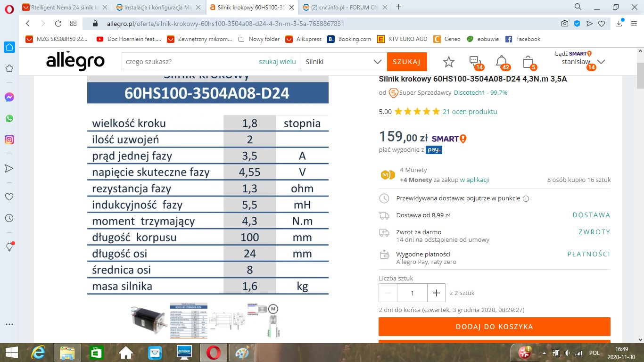Open Allegro notifications bell icon
The width and height of the screenshot is (644, 362).
pyautogui.click(x=503, y=62)
